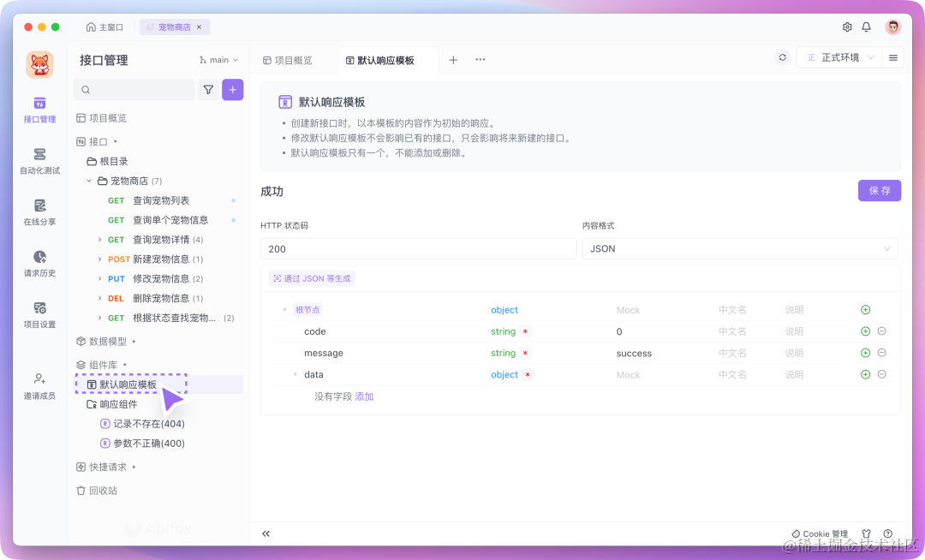Open notifications bell icon
This screenshot has width=925, height=560.
866,27
